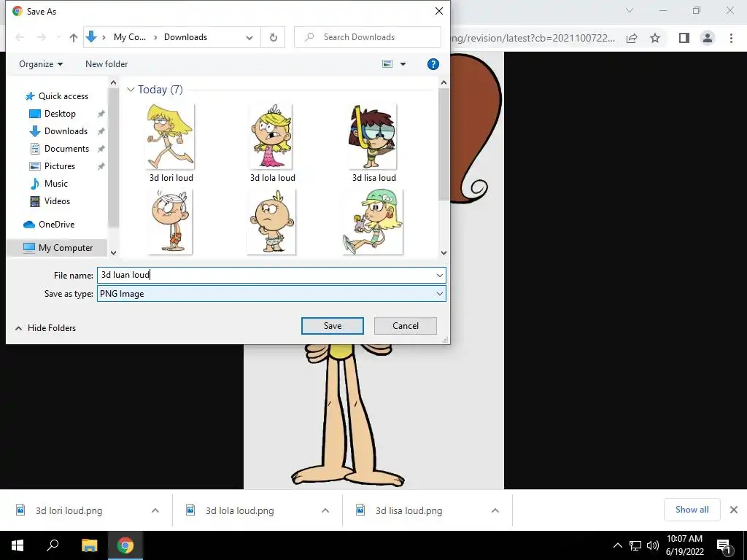The image size is (747, 560).
Task: Toggle Chrome side panel icon
Action: pos(684,38)
